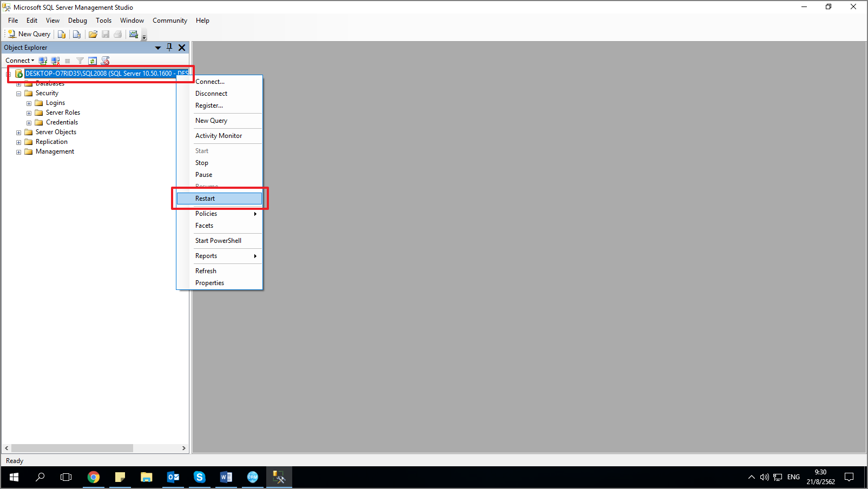Viewport: 868px width, 489px height.
Task: Click the Filter funnel icon
Action: [x=80, y=61]
